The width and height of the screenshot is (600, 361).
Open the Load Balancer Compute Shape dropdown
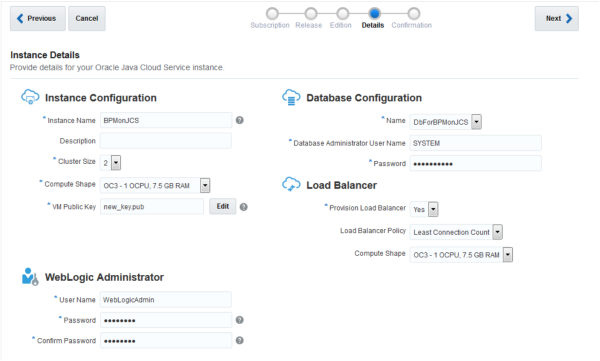(508, 255)
